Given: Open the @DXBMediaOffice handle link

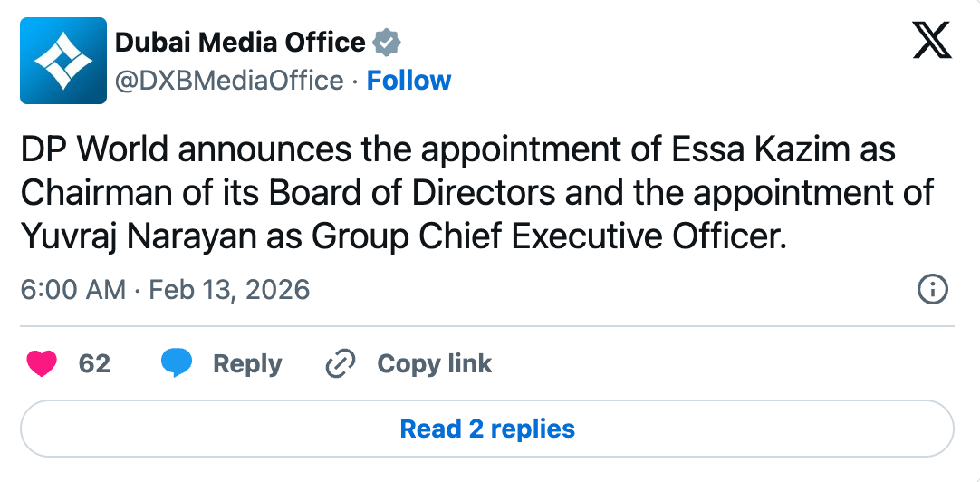Looking at the screenshot, I should coord(229,82).
